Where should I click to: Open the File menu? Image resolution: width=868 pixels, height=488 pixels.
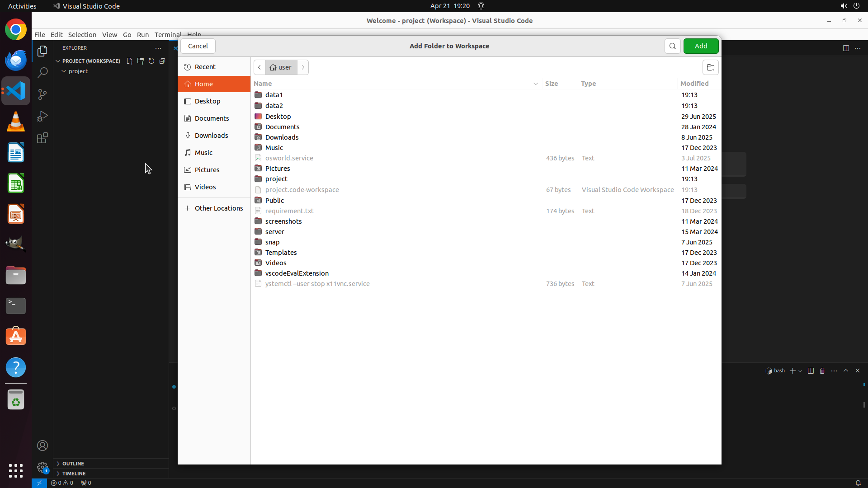[40, 35]
